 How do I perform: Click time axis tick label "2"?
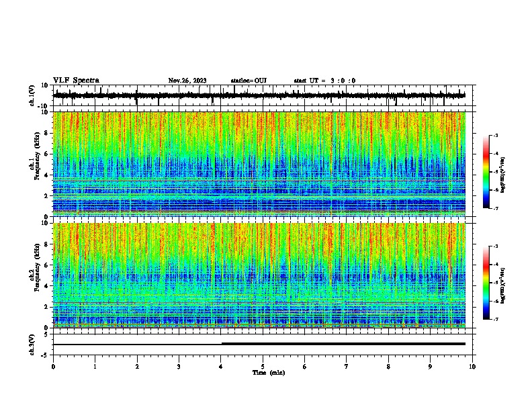click(x=137, y=367)
